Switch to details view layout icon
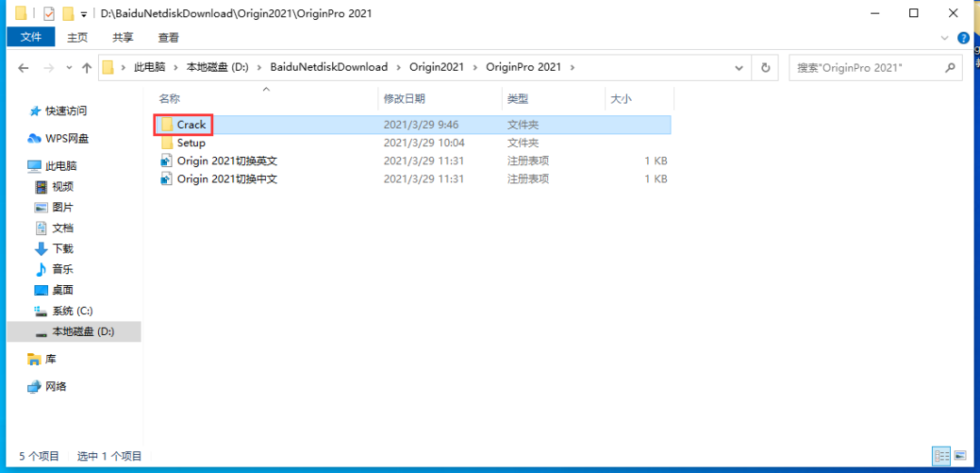Image resolution: width=980 pixels, height=473 pixels. 941,456
